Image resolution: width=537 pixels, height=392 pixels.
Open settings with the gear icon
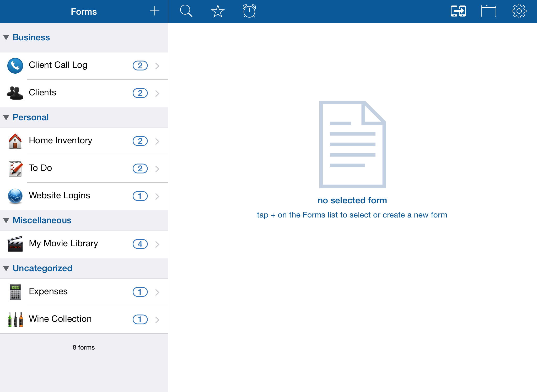[x=519, y=11]
